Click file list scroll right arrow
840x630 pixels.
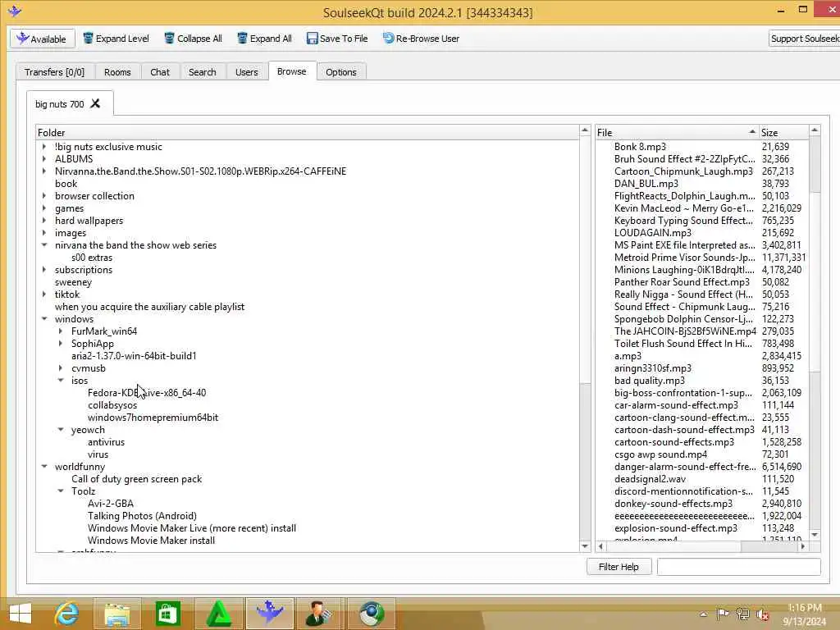[x=802, y=546]
